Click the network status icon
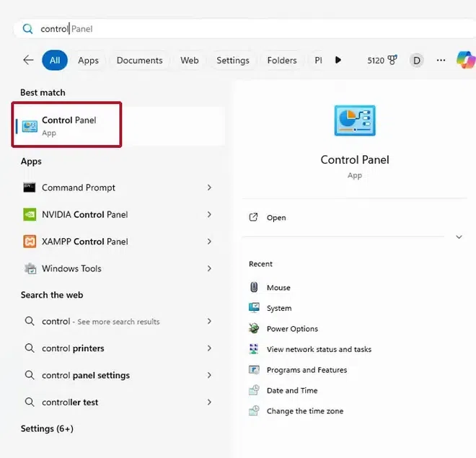Viewport: 476px width, 458px height. pos(254,349)
